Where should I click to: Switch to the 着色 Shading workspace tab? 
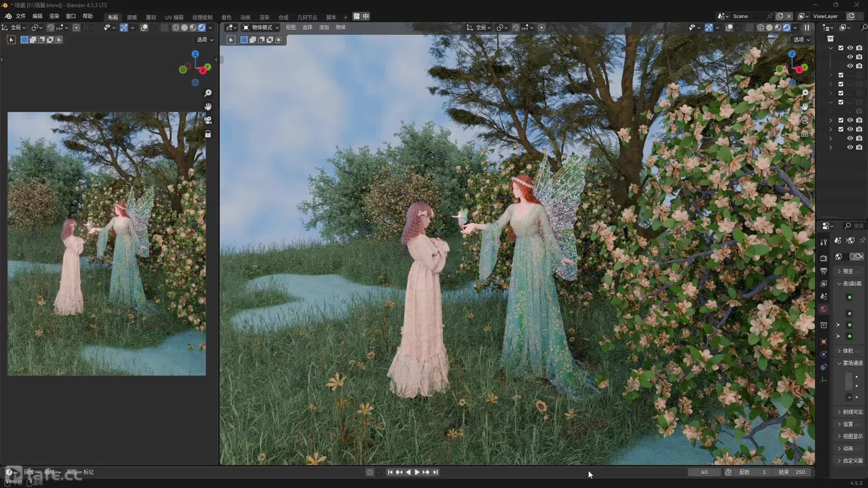pos(226,17)
